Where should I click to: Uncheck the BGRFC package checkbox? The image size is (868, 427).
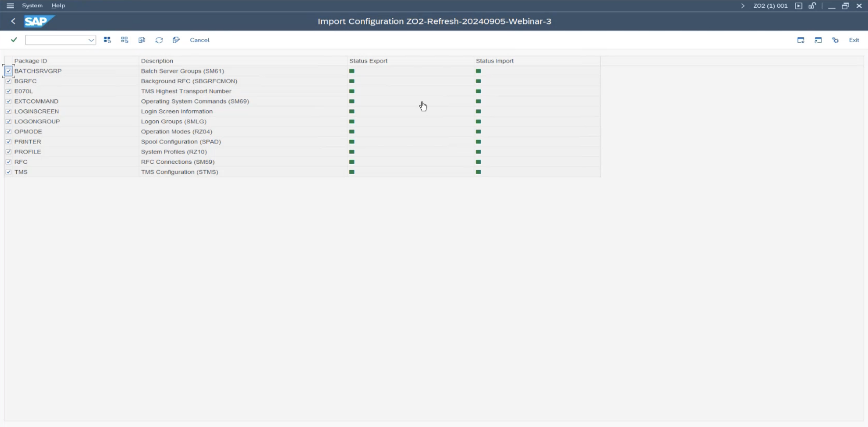tap(8, 81)
